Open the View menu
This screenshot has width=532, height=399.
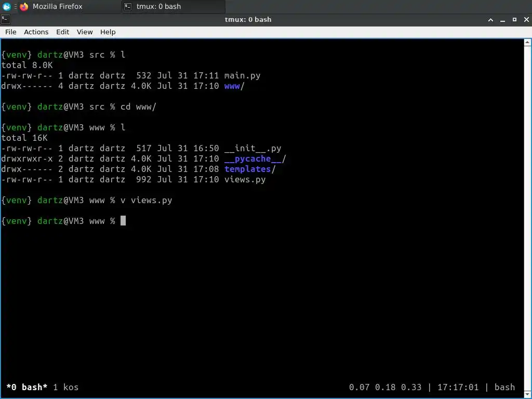(85, 32)
